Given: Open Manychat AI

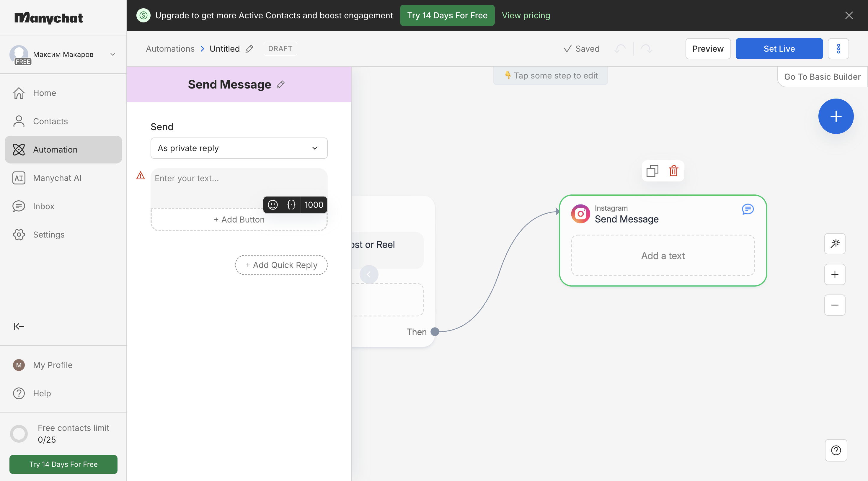Looking at the screenshot, I should [63, 178].
